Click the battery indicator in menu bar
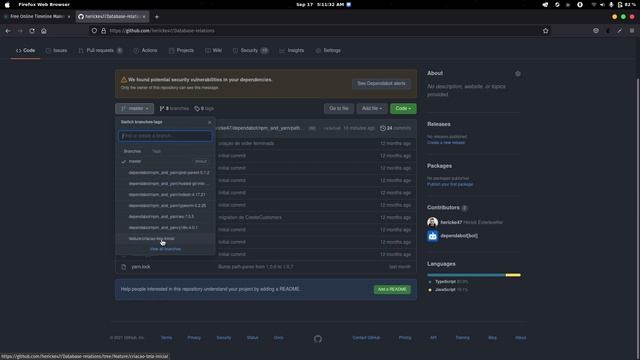Image resolution: width=640 pixels, height=360 pixels. tap(627, 4)
